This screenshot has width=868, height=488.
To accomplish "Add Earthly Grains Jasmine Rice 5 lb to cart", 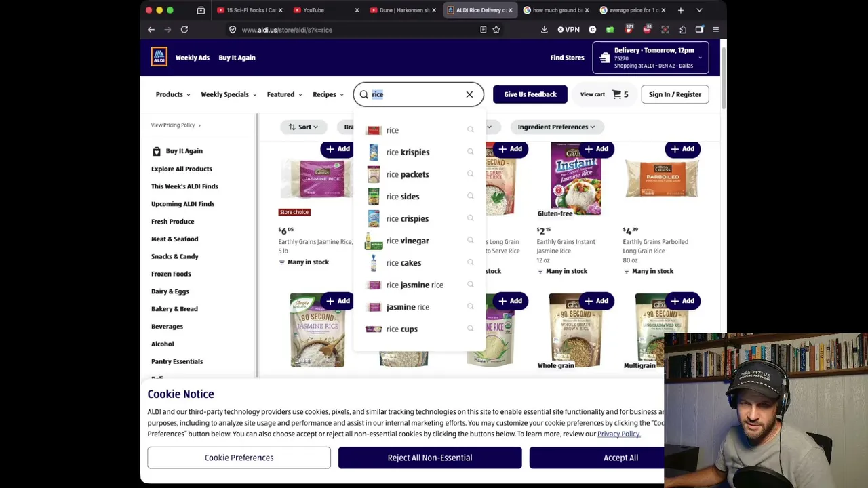I will pos(337,149).
